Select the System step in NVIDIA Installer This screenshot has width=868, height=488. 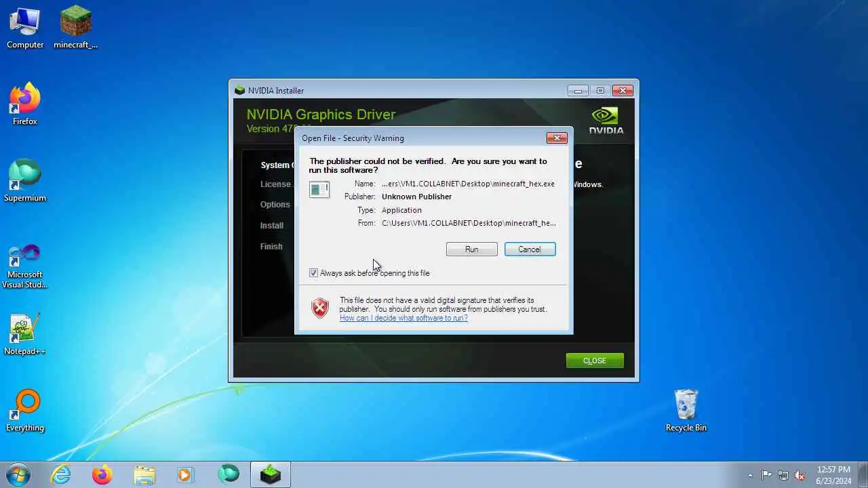pos(277,165)
